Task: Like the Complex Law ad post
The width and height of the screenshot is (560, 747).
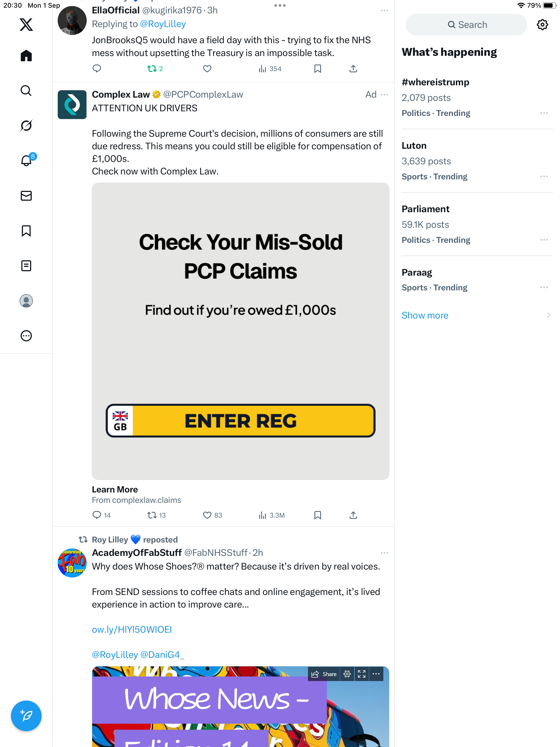Action: [x=207, y=515]
